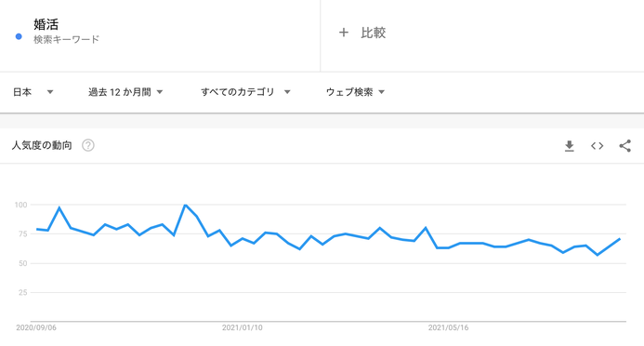Click the 比較 add comparison button
Image resolution: width=644 pixels, height=346 pixels.
pos(362,33)
